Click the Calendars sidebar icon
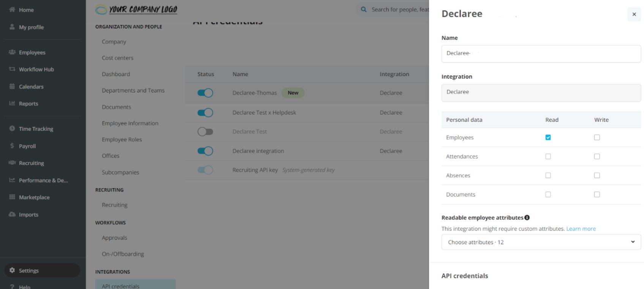Screen dimensions: 644x289 12,86
